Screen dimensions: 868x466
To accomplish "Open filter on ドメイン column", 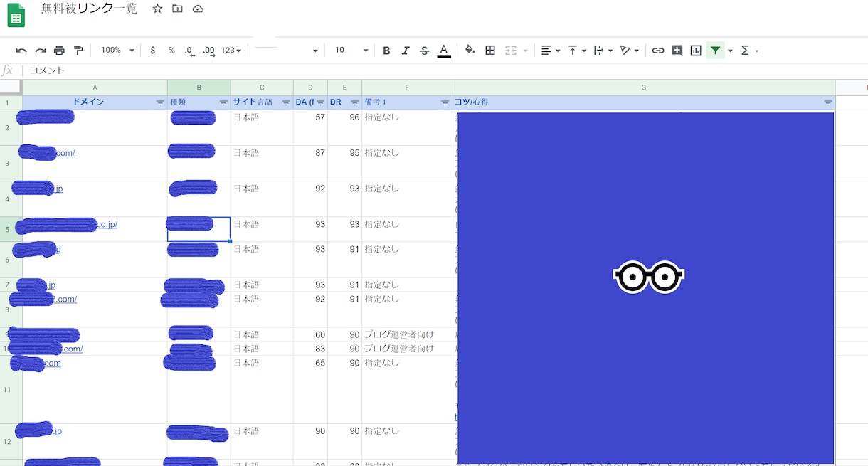I will tap(160, 103).
